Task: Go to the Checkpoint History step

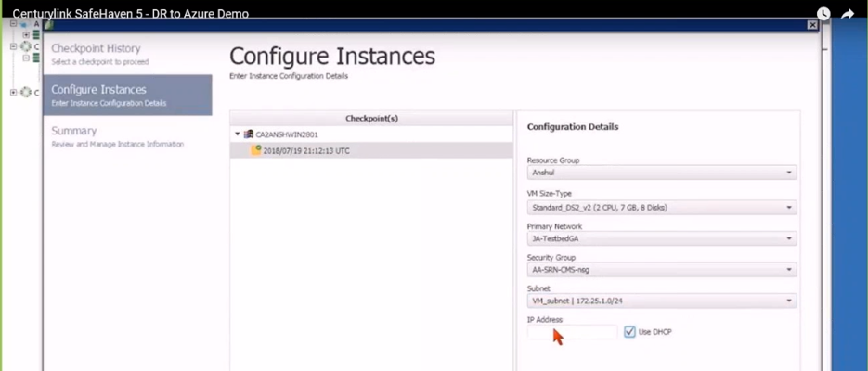Action: click(x=127, y=54)
